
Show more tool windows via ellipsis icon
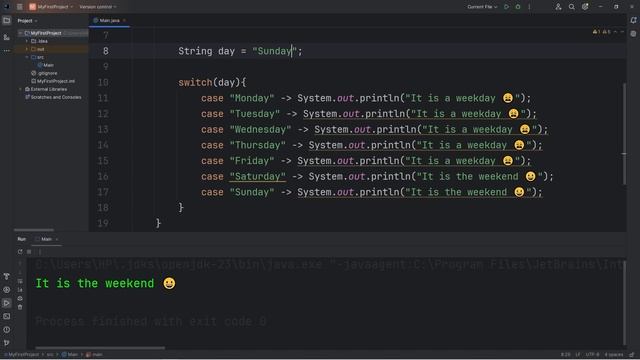(7, 51)
